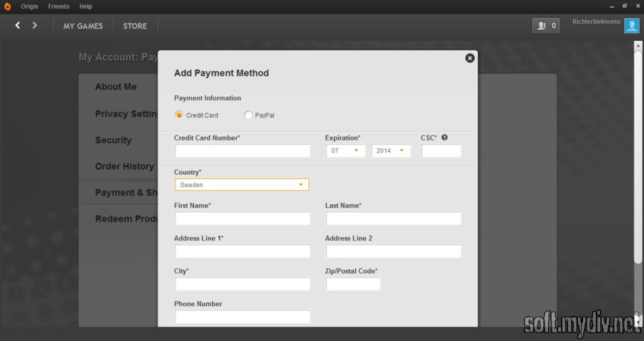Focus the Phone Number field
Viewport: 644px width, 341px height.
(x=243, y=317)
